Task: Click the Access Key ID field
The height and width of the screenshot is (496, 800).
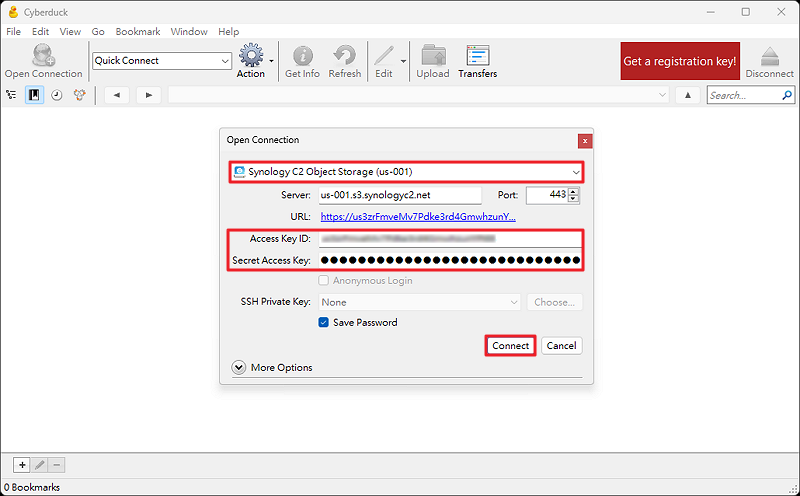Action: 450,239
